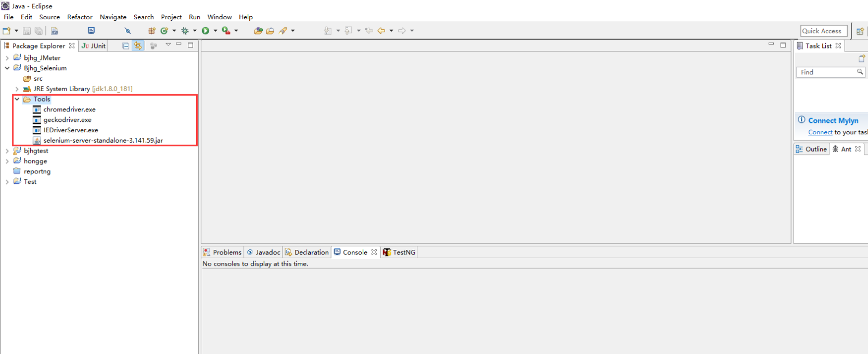This screenshot has height=354, width=868.
Task: Open the Search menu
Action: (x=144, y=17)
